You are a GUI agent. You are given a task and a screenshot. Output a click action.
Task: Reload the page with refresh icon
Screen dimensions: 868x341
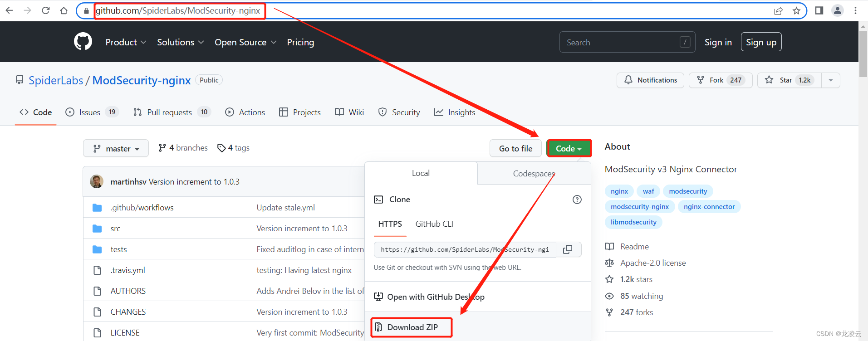tap(45, 10)
